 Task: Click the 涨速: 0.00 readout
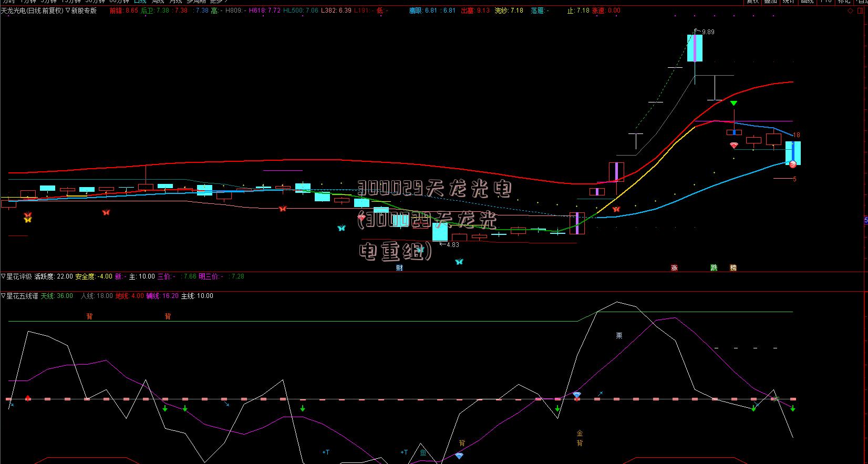pyautogui.click(x=606, y=11)
